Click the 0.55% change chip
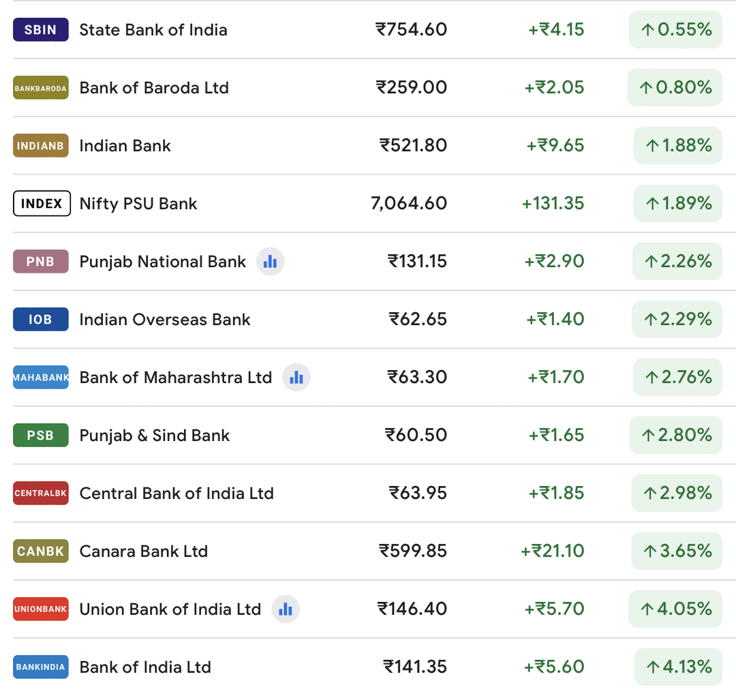Image resolution: width=736 pixels, height=700 pixels. [x=675, y=30]
